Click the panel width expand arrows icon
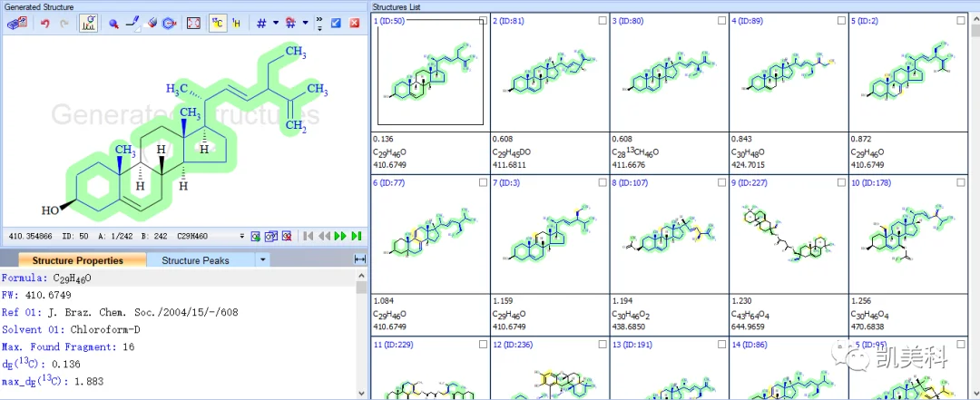 360,259
